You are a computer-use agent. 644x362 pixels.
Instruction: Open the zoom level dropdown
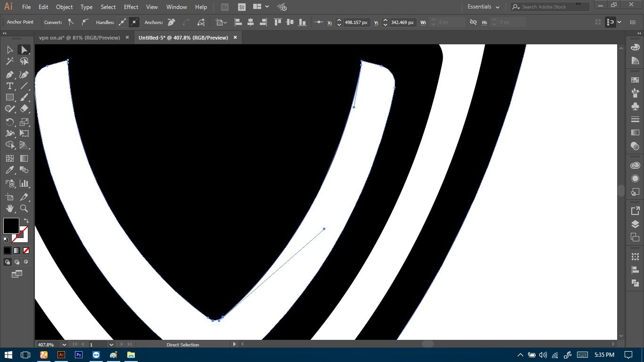pos(63,345)
